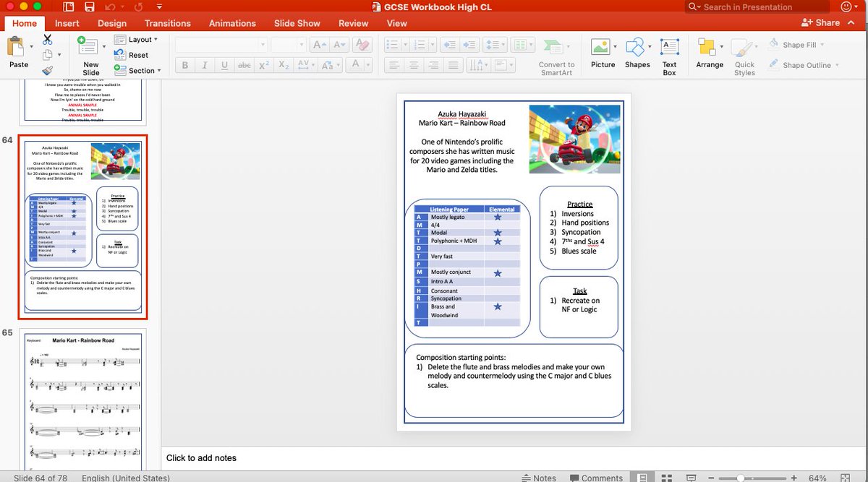Viewport: 868px width, 482px height.
Task: Open the Comments pane
Action: [596, 478]
